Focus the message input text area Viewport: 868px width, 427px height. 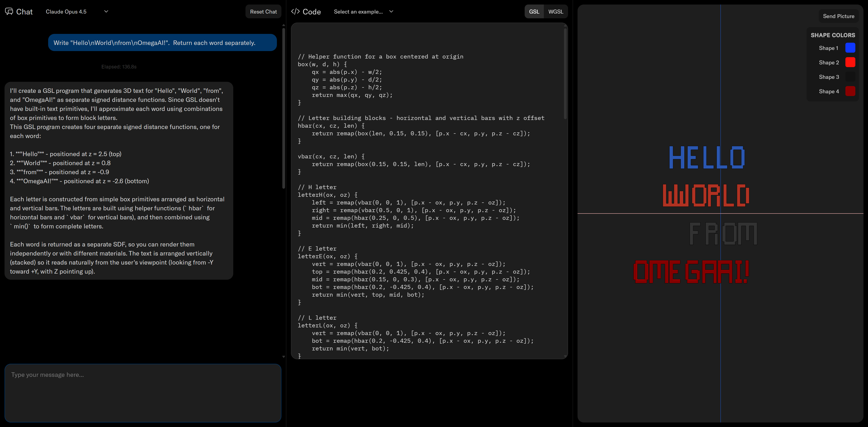click(x=143, y=393)
